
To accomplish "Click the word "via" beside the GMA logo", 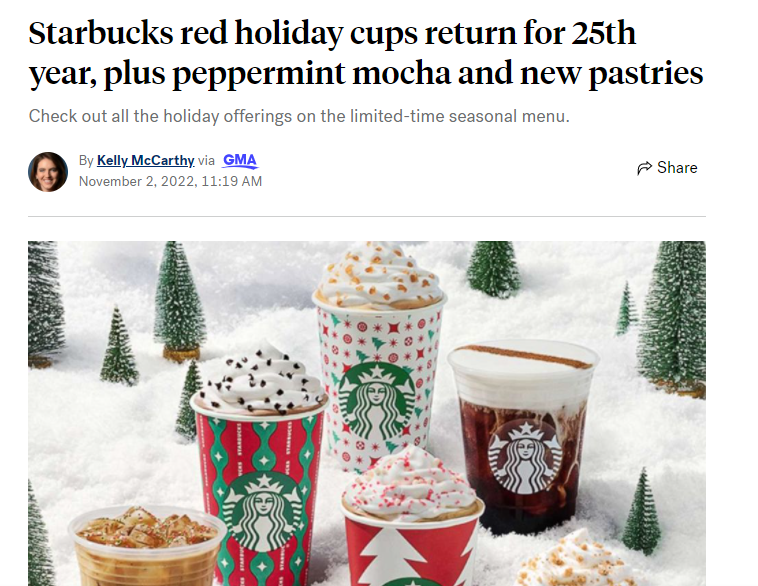I will (206, 160).
